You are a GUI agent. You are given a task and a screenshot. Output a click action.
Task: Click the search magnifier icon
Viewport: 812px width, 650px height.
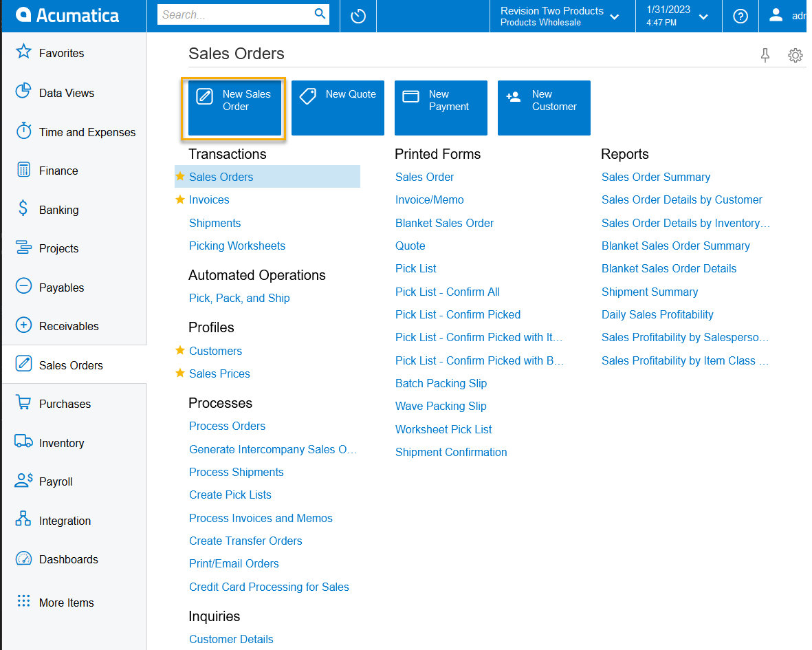[x=320, y=14]
